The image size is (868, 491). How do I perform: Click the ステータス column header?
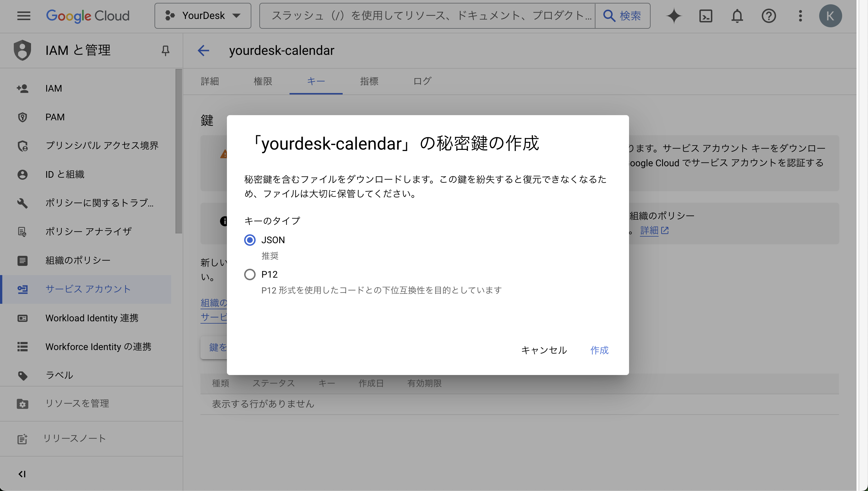[x=273, y=383]
